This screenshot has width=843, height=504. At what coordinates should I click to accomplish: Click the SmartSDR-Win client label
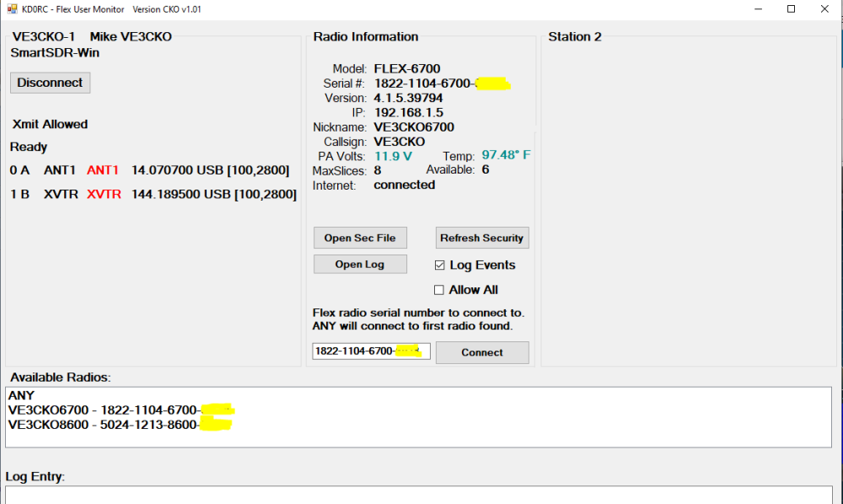[x=55, y=52]
